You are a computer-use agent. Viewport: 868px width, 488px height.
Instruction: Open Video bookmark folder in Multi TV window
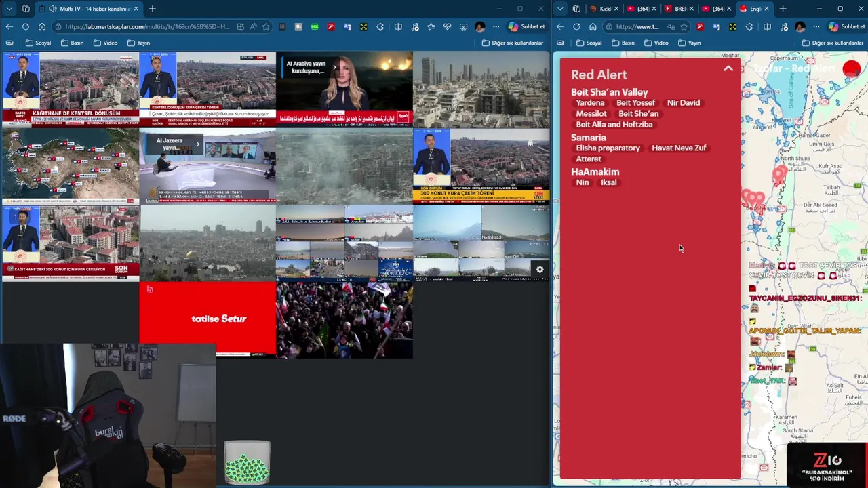[105, 43]
